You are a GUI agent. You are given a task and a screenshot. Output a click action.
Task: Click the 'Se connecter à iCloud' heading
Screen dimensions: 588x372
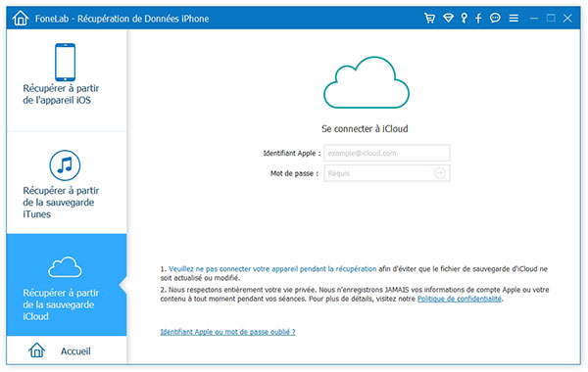point(365,129)
